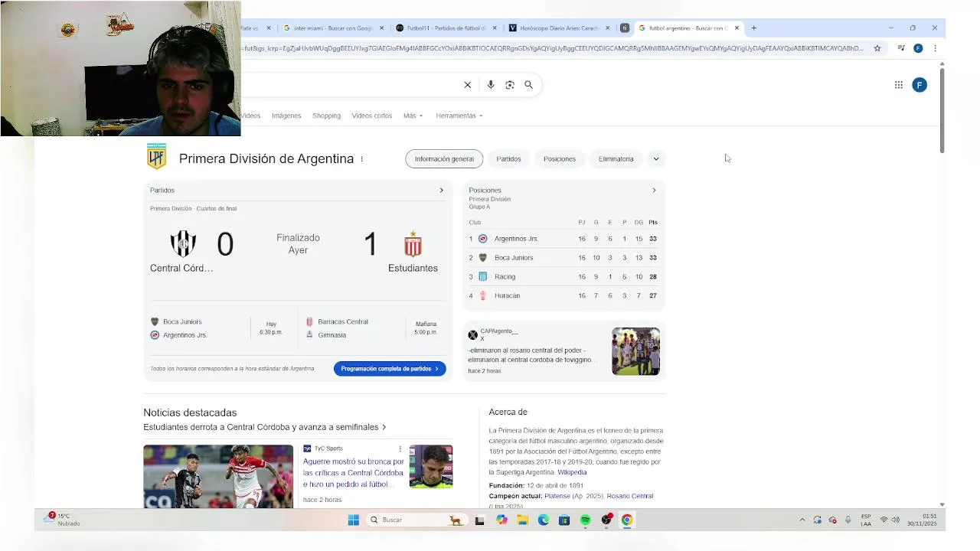Show hidden system tray icons
The height and width of the screenshot is (551, 980).
coord(802,520)
